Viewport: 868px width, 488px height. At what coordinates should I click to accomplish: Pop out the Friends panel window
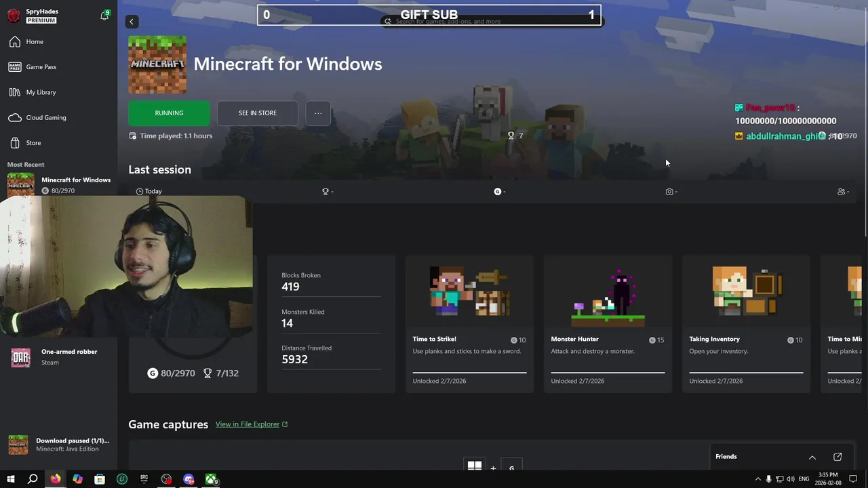[x=837, y=457]
